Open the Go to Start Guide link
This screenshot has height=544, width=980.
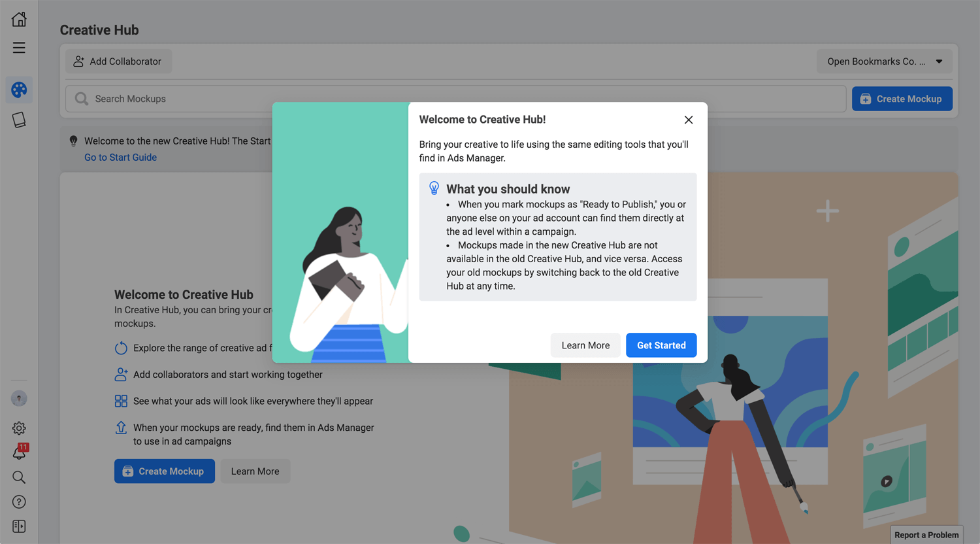coord(120,158)
